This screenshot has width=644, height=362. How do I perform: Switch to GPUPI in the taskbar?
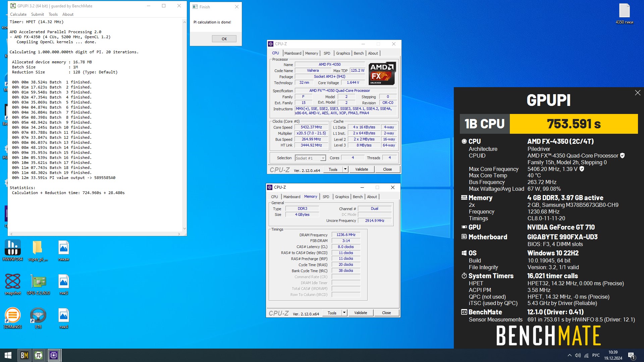[39, 355]
